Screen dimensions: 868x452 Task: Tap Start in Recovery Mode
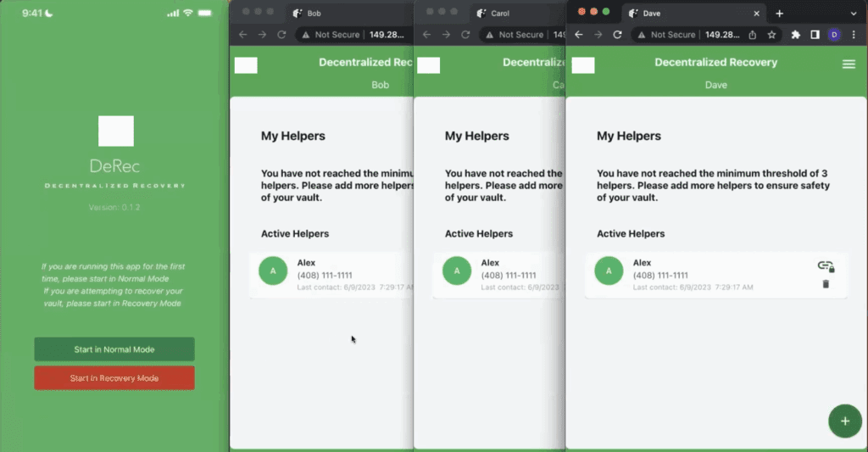point(114,378)
